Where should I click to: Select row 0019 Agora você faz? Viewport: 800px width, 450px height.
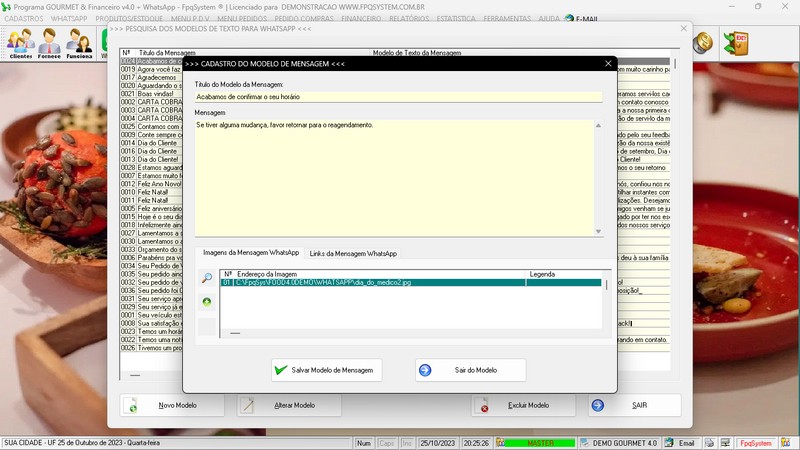[x=151, y=69]
